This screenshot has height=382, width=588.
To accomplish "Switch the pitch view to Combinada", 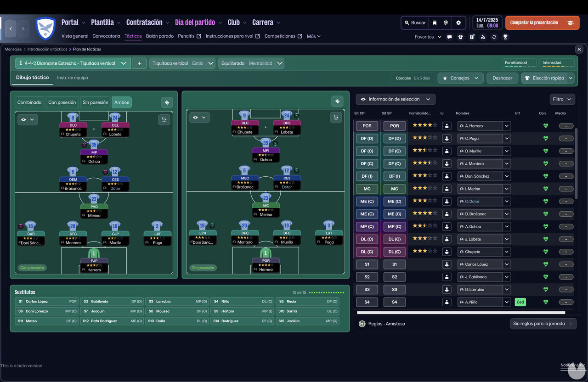I will click(x=30, y=102).
